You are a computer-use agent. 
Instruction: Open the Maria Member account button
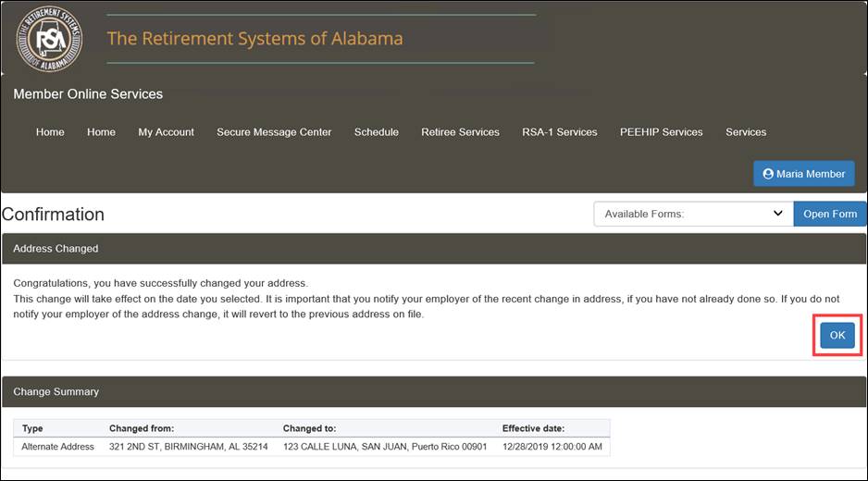pyautogui.click(x=804, y=174)
